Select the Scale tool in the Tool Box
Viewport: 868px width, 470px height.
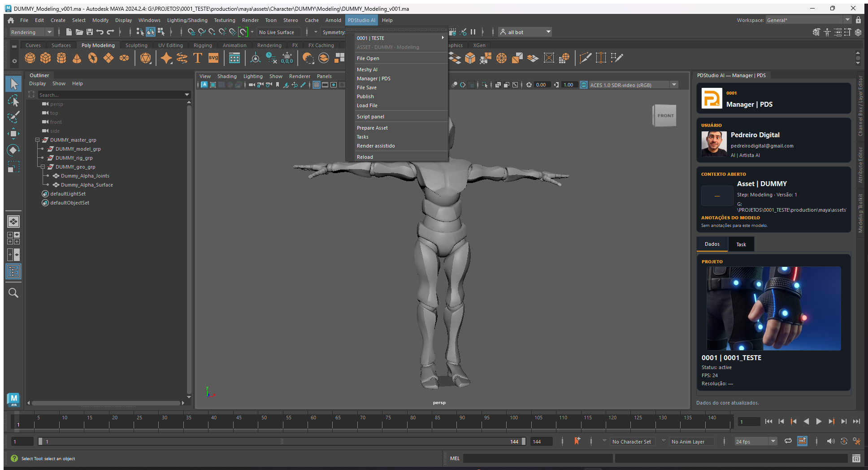coord(13,167)
